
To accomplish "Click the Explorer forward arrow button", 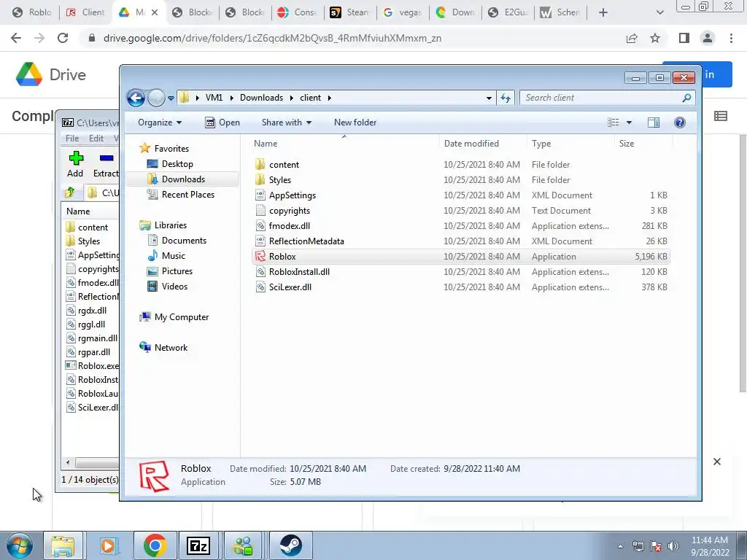I will coord(156,98).
